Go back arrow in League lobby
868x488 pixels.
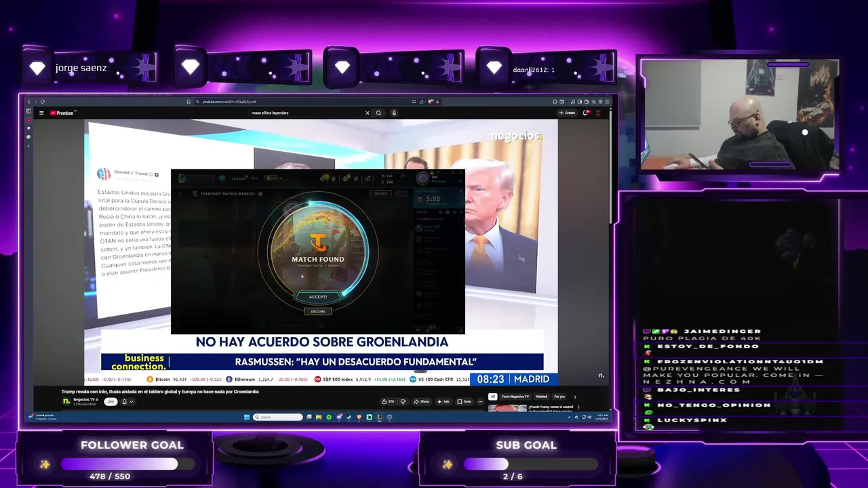179,194
